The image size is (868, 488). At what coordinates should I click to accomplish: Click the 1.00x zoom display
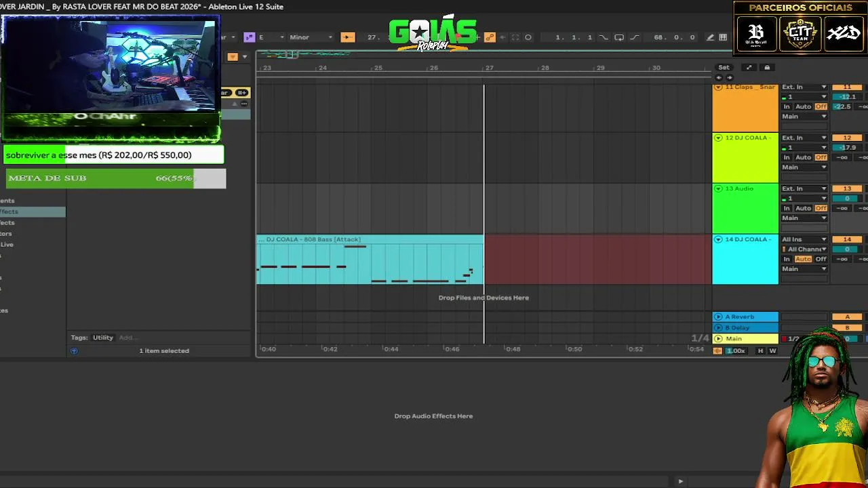[x=736, y=350]
